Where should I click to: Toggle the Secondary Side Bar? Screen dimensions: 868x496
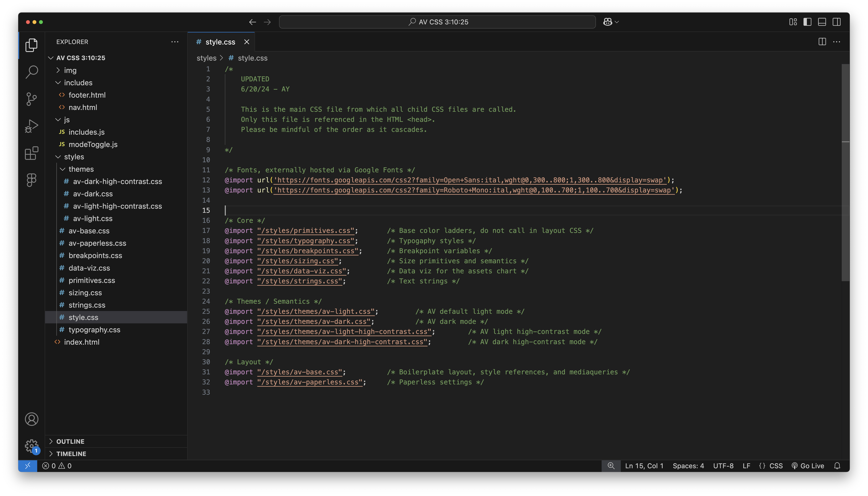[837, 22]
